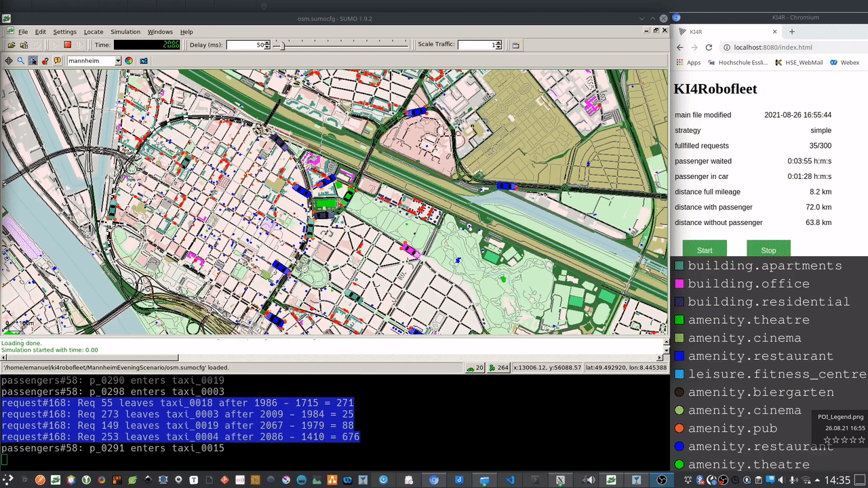Click the taskbar clock showing 14:35
Screen dimensions: 868x488
coord(837,480)
